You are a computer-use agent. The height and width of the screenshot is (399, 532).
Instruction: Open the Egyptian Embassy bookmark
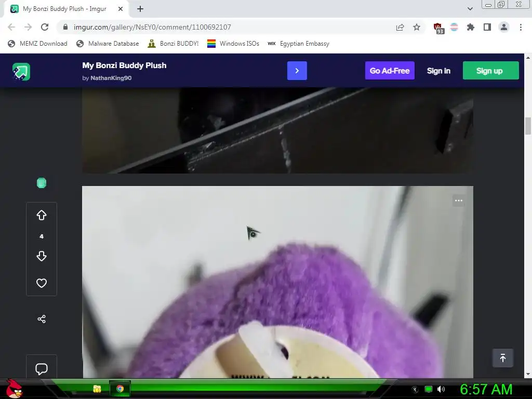pyautogui.click(x=298, y=44)
